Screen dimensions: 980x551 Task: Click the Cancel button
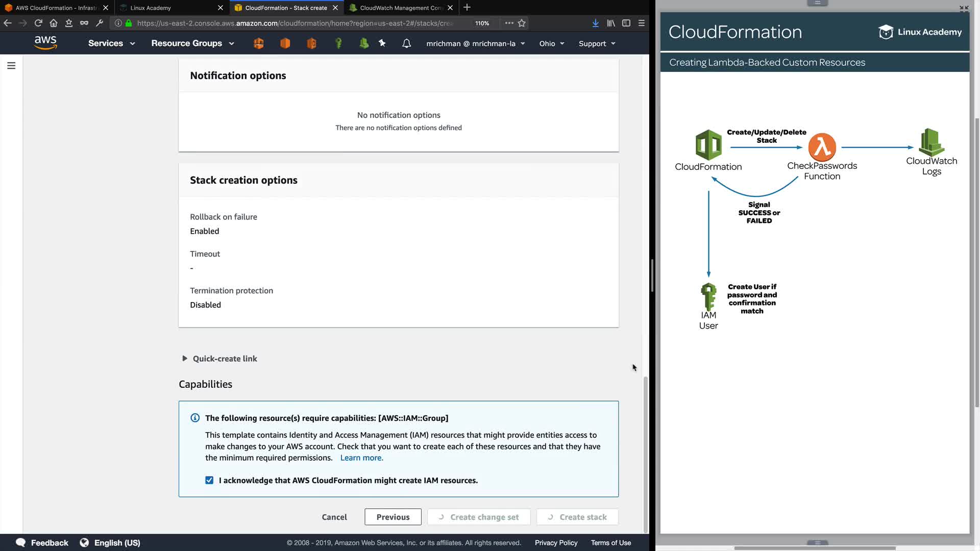334,517
